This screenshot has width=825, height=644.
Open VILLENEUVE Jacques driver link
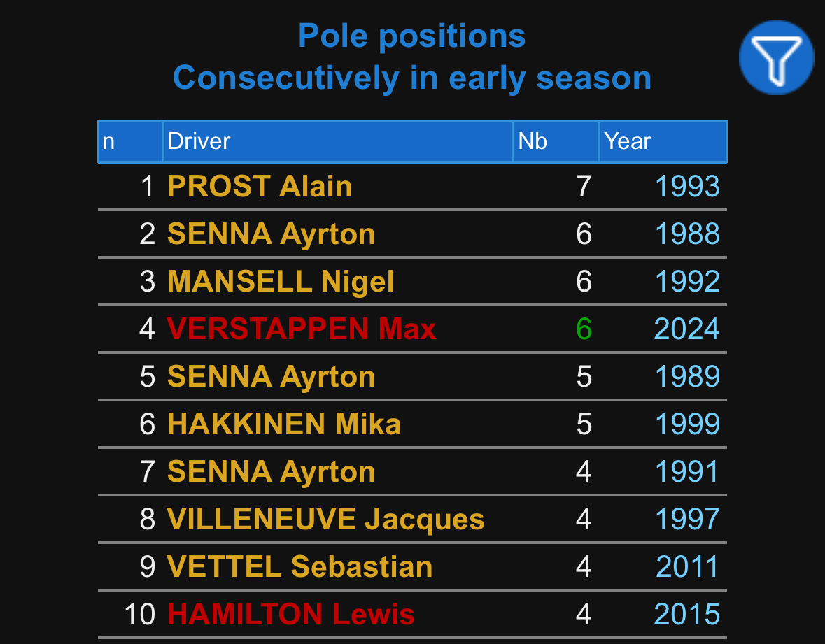coord(326,520)
